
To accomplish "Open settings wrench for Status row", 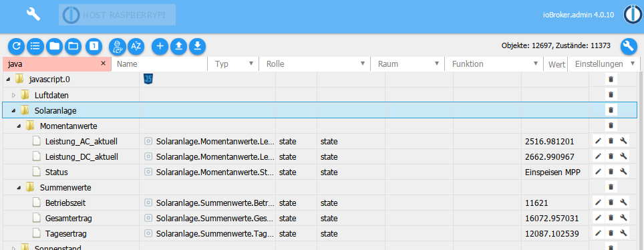I will click(623, 172).
